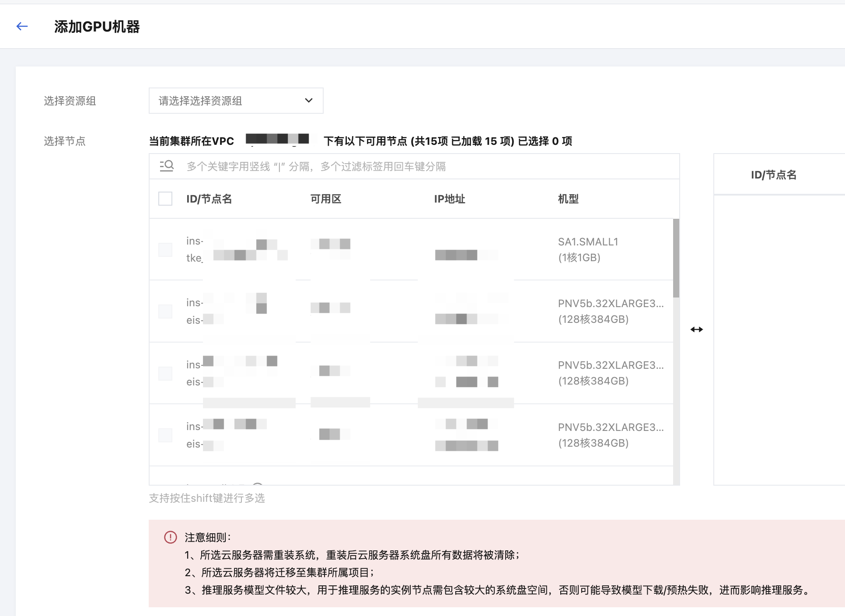Click the search filter icon in node search bar
Image resolution: width=845 pixels, height=616 pixels.
[x=167, y=166]
